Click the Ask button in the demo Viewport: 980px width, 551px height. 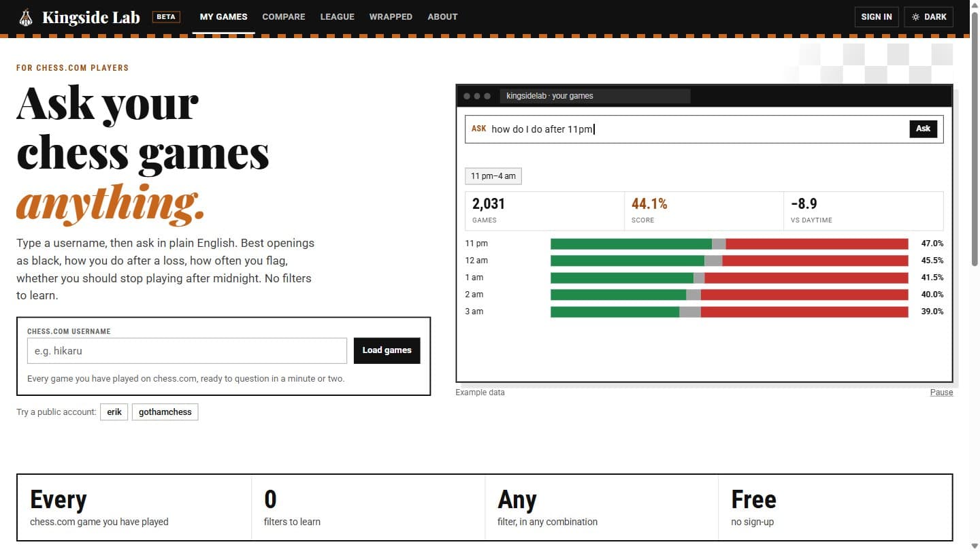(923, 129)
